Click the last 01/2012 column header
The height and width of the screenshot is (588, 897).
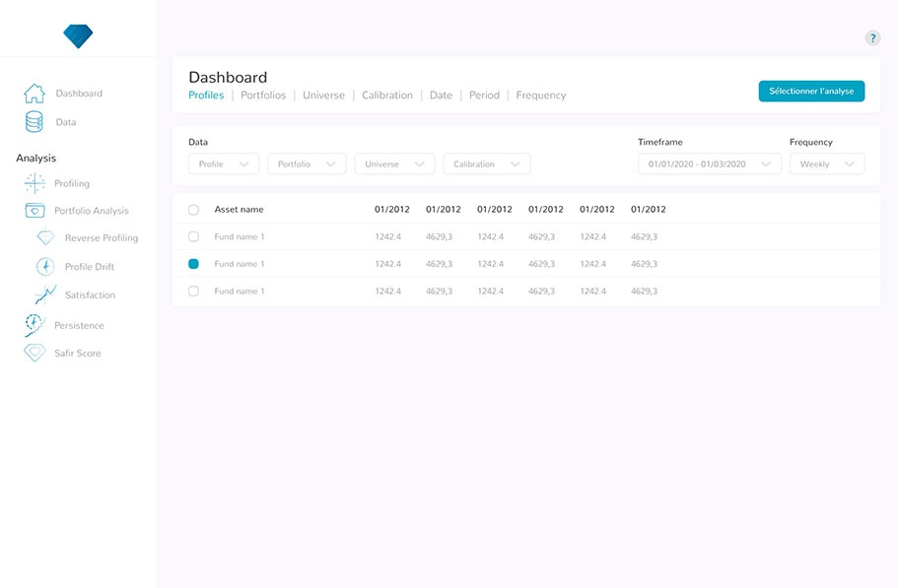pyautogui.click(x=649, y=209)
